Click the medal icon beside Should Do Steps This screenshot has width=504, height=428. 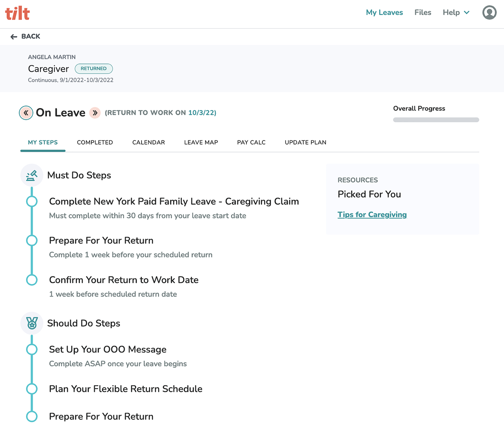click(x=32, y=323)
